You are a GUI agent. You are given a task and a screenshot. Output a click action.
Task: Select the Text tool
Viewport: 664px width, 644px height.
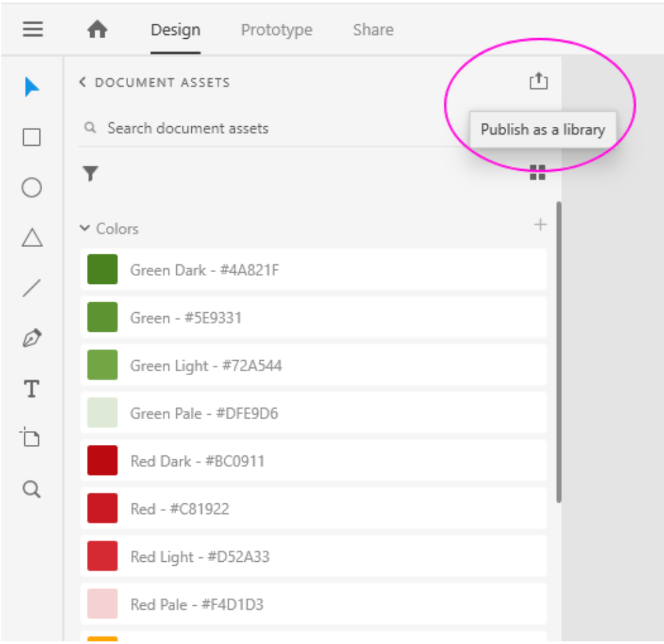coord(32,389)
